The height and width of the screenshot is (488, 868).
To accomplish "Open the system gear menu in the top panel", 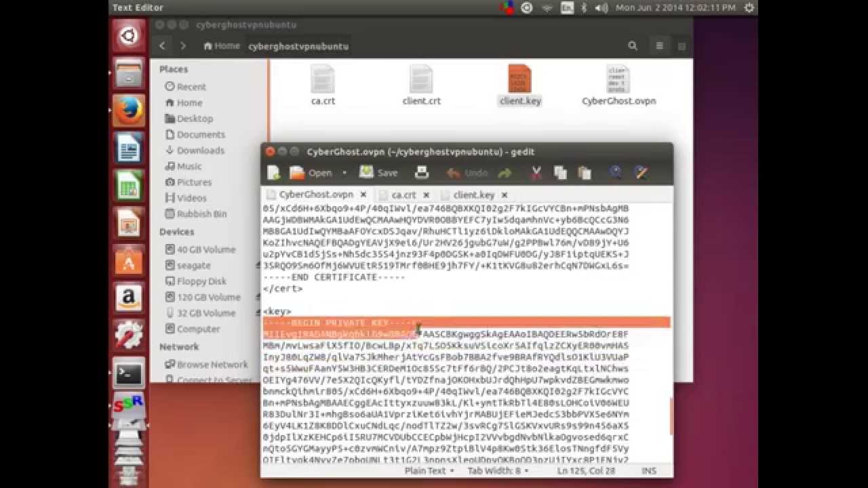I will click(749, 7).
